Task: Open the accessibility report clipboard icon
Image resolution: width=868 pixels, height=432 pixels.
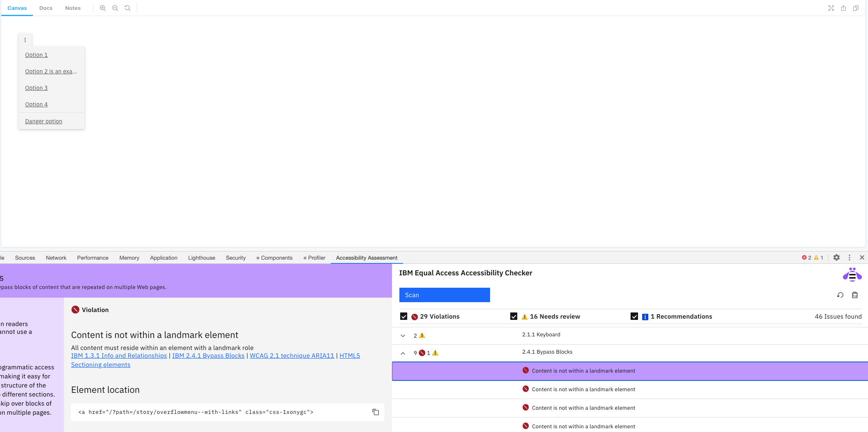Action: point(854,295)
